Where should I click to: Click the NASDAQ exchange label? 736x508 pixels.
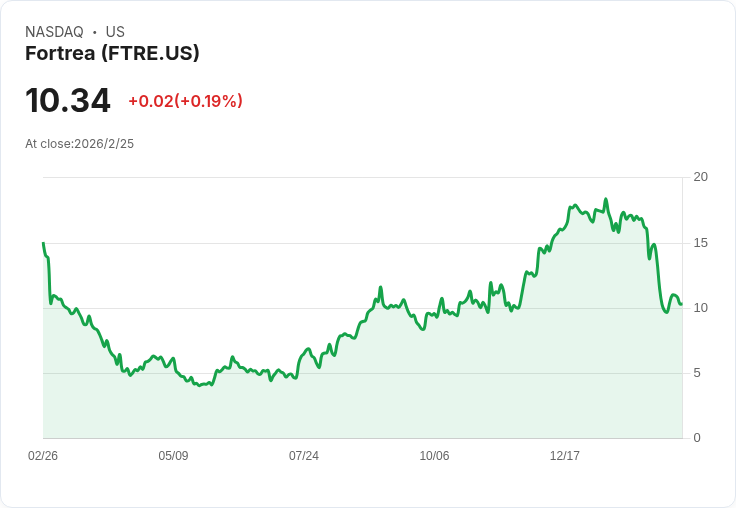pyautogui.click(x=54, y=32)
